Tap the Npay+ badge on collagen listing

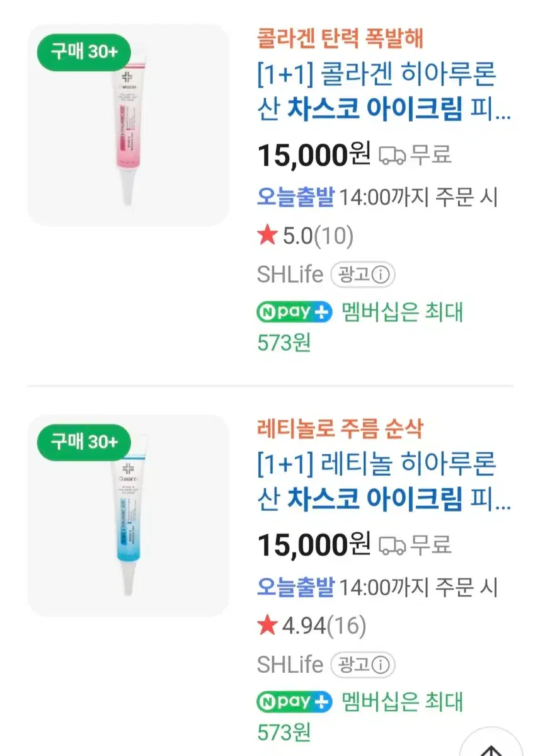[294, 312]
